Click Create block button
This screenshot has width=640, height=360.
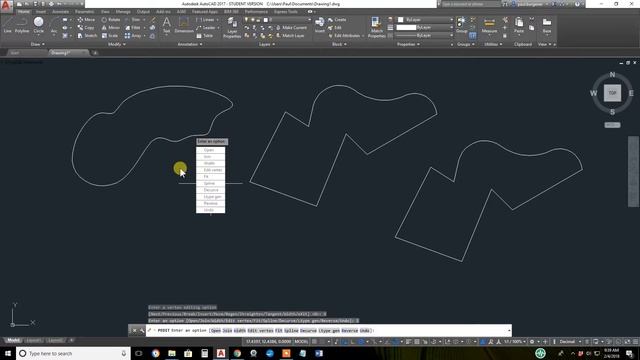(337, 20)
